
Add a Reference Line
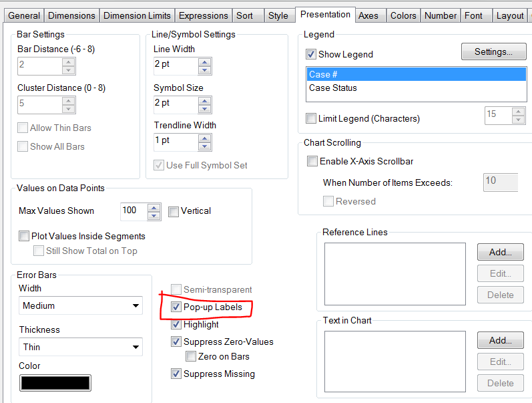point(500,252)
